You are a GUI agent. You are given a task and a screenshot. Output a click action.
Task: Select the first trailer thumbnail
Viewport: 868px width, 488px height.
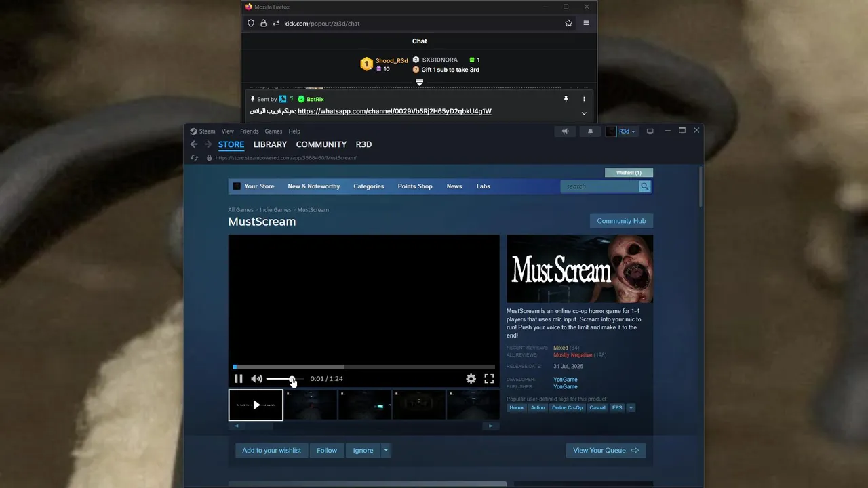coord(256,405)
